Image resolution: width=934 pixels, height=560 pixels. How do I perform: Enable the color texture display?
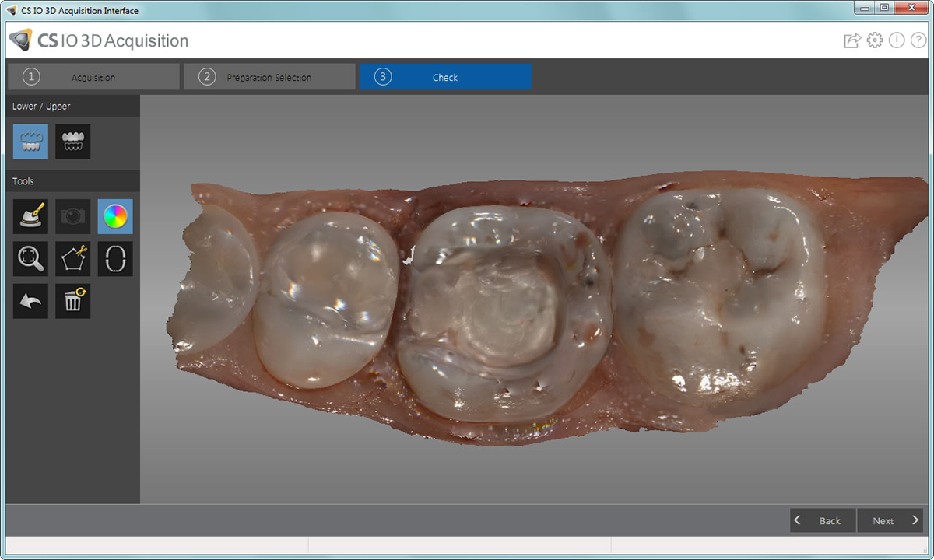click(114, 216)
